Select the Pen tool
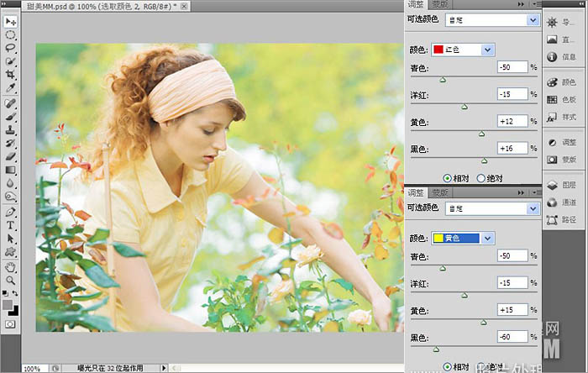Screen dimensions: 588x373 [10, 212]
